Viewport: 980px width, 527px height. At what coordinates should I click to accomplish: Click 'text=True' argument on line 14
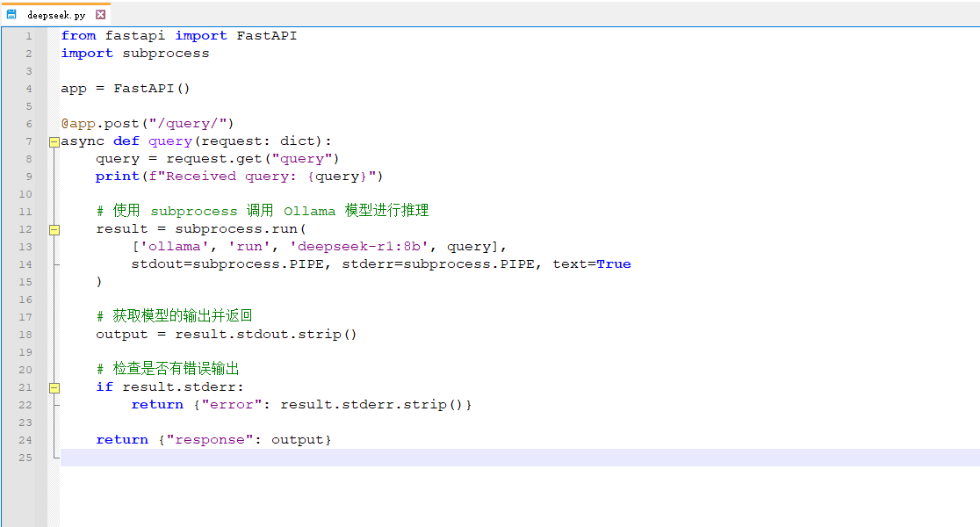click(x=591, y=263)
